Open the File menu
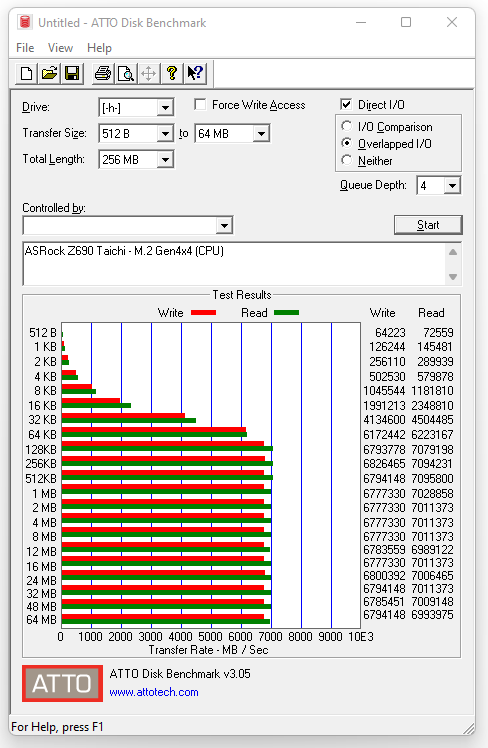Screen dimensions: 488x748 [25, 48]
